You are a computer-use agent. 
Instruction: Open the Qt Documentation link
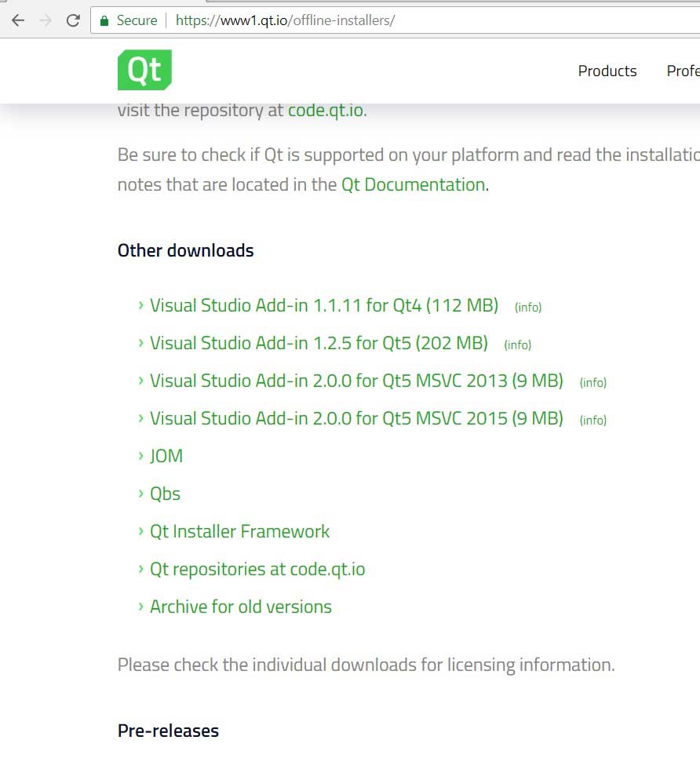pos(413,185)
